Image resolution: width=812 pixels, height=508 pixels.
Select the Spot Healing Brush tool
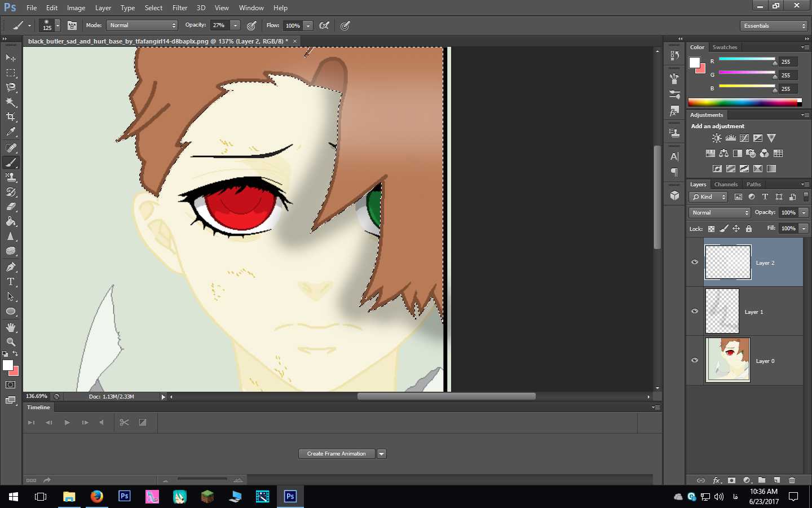[x=11, y=148]
